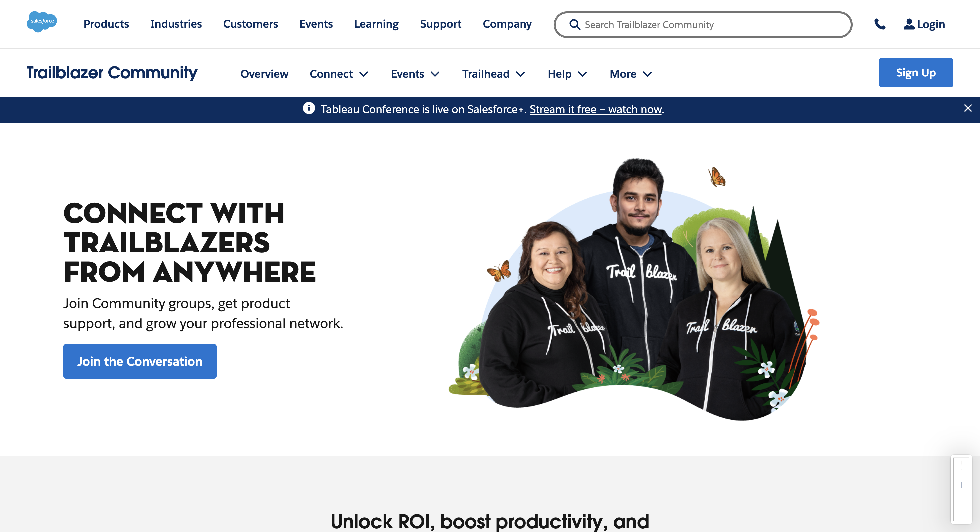Select the Overview tab

pos(264,74)
